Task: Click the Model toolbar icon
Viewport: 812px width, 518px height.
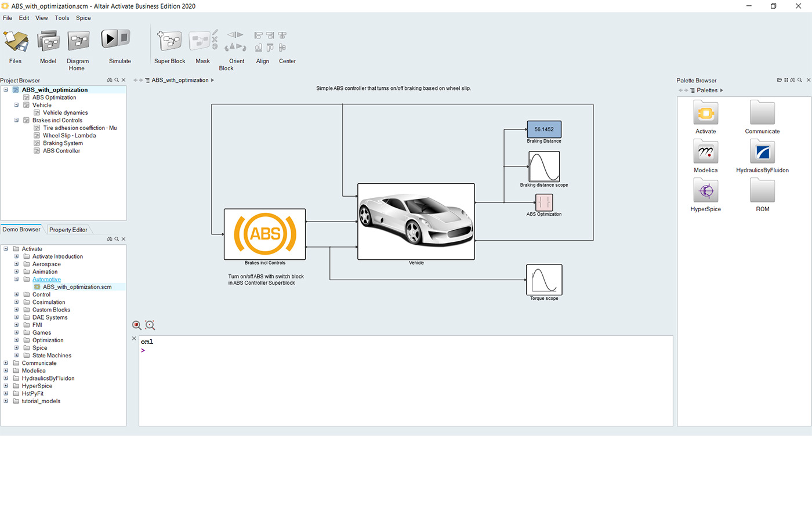Action: point(48,42)
